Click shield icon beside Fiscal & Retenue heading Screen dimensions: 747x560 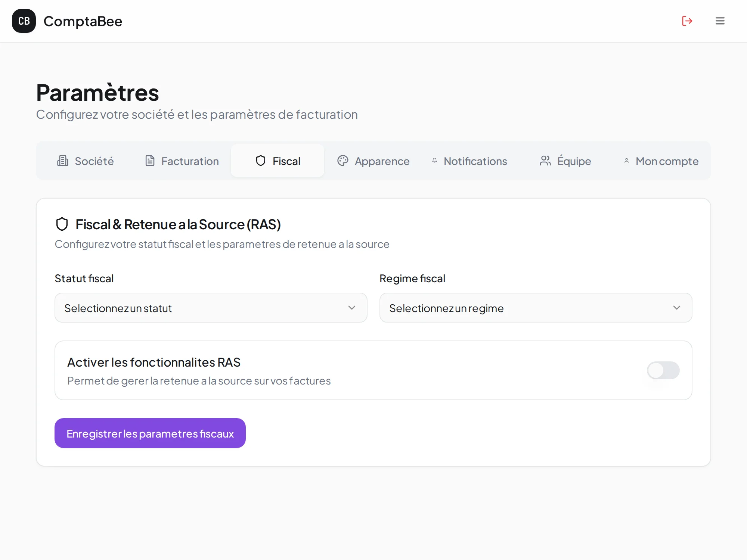click(62, 224)
